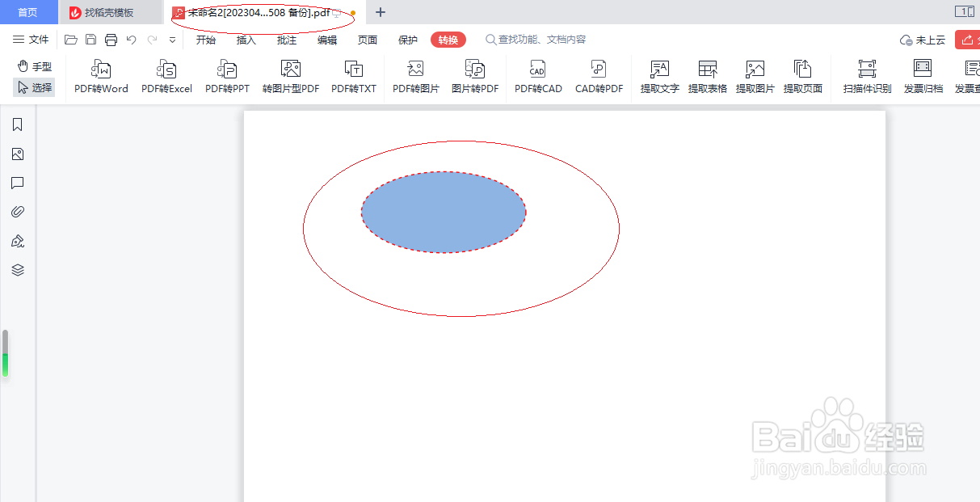Open the bookmark panel in sidebar
The width and height of the screenshot is (980, 502).
18,124
